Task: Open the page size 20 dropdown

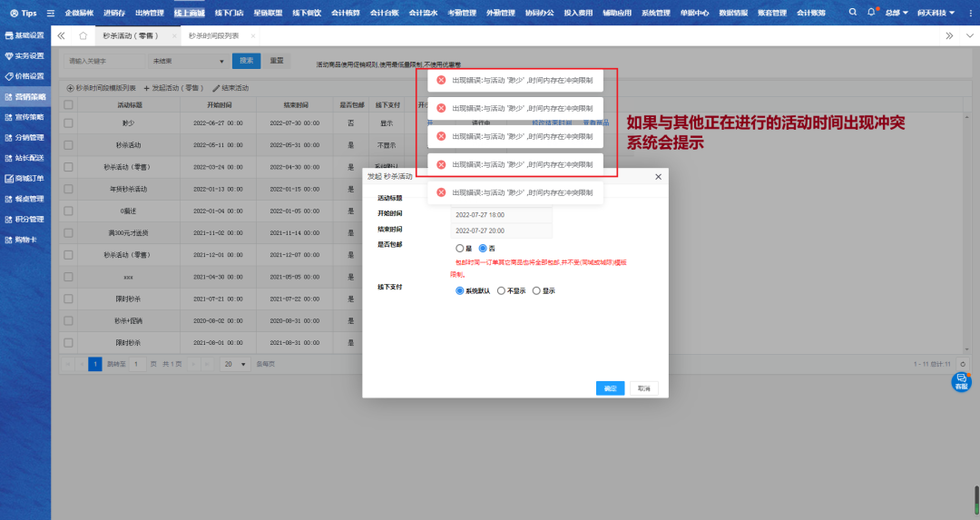Action: 235,364
